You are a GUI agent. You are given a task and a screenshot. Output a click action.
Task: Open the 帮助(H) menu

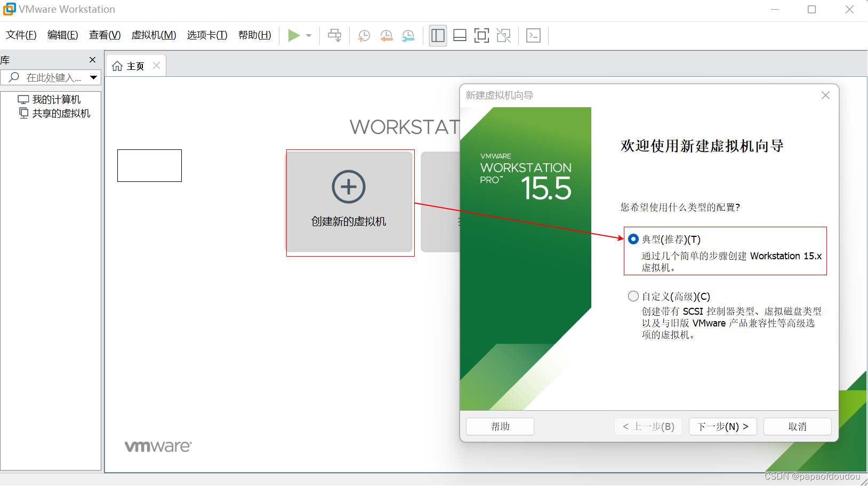255,35
